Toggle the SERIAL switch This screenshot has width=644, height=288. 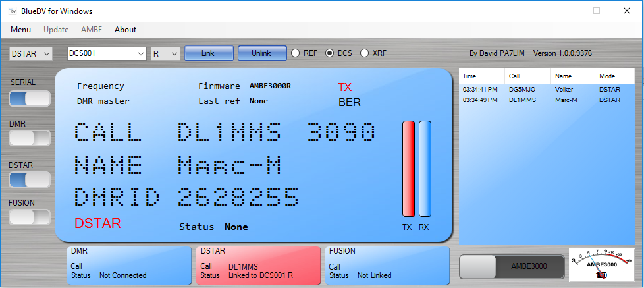30,98
